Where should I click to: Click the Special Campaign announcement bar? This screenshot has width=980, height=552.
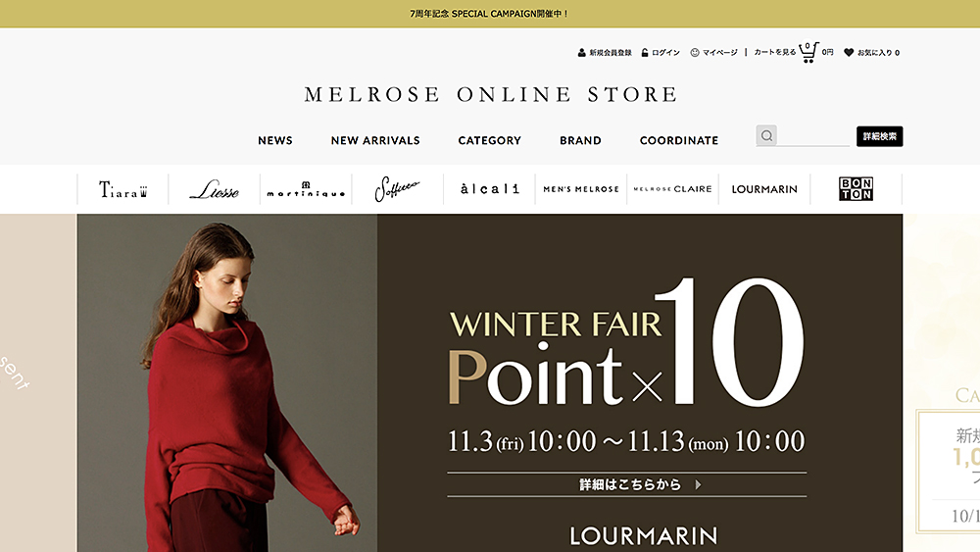tap(490, 14)
